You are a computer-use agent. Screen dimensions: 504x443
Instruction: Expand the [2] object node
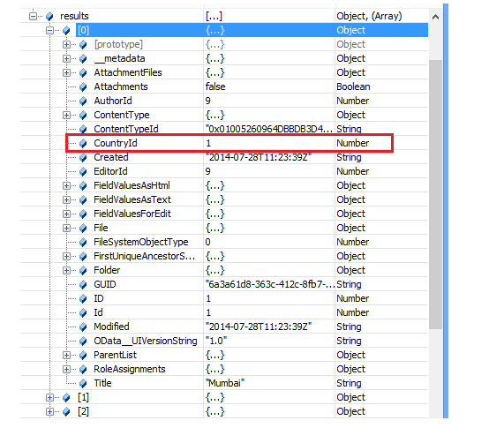coord(49,412)
